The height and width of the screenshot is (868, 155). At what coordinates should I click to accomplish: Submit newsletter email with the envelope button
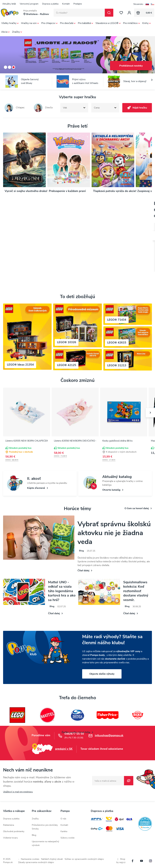tap(128, 781)
